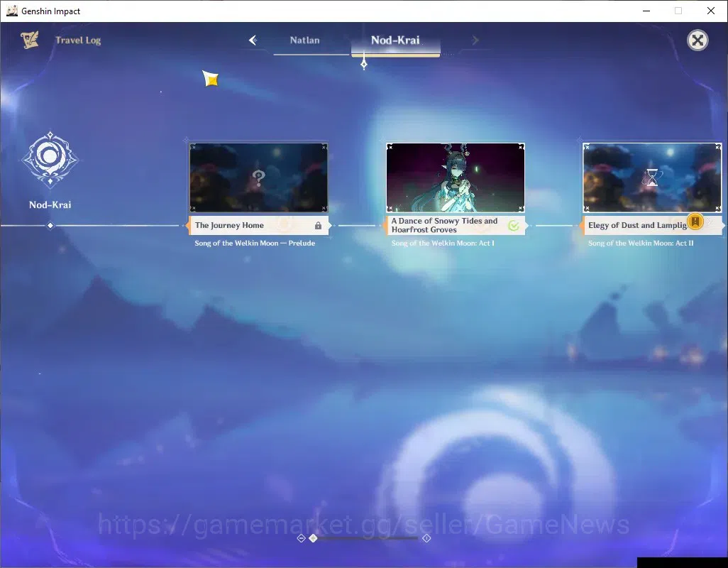Click the gold bookmark badge on Elegy of Dust
The image size is (728, 568).
(695, 222)
